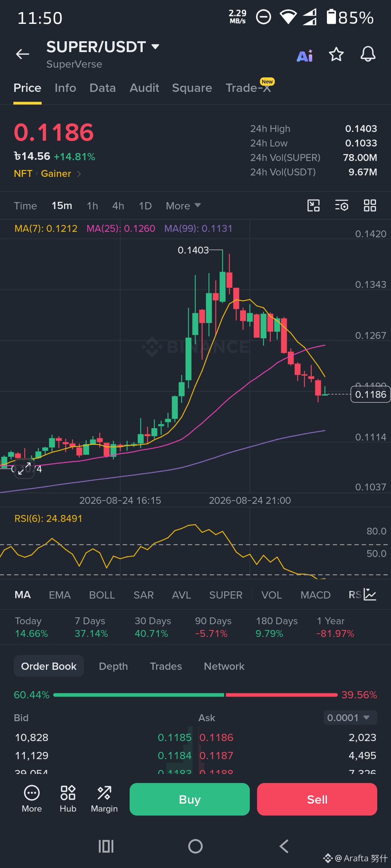Open the AI assistant icon
The image size is (391, 868).
305,55
